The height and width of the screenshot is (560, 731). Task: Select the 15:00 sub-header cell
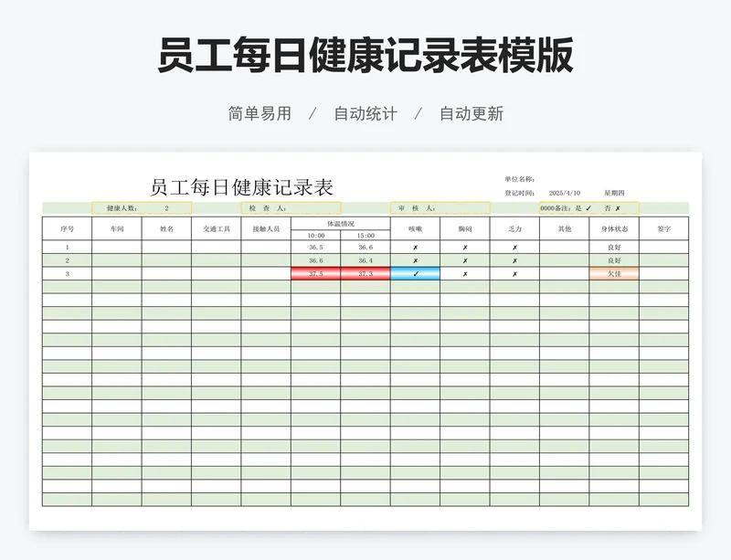point(365,236)
